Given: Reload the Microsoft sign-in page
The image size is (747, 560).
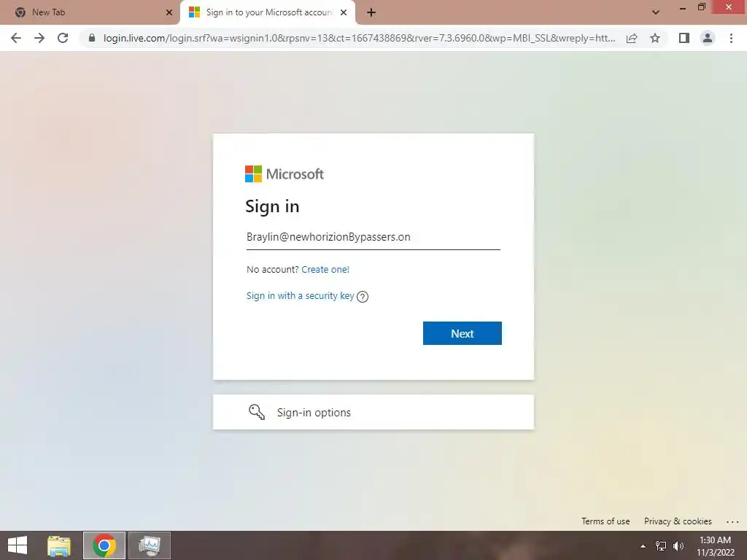Looking at the screenshot, I should [63, 38].
